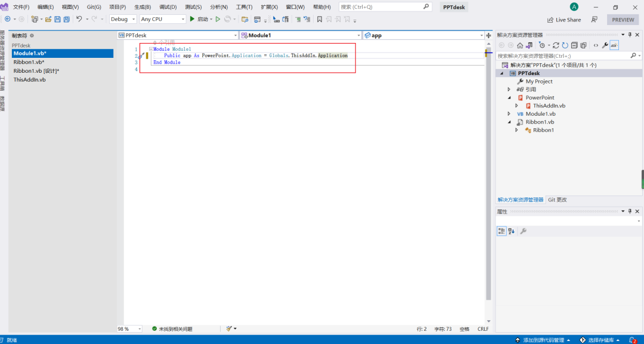The width and height of the screenshot is (644, 344).
Task: Click the quick actions screwdriver icon on line 2
Action: (141, 55)
